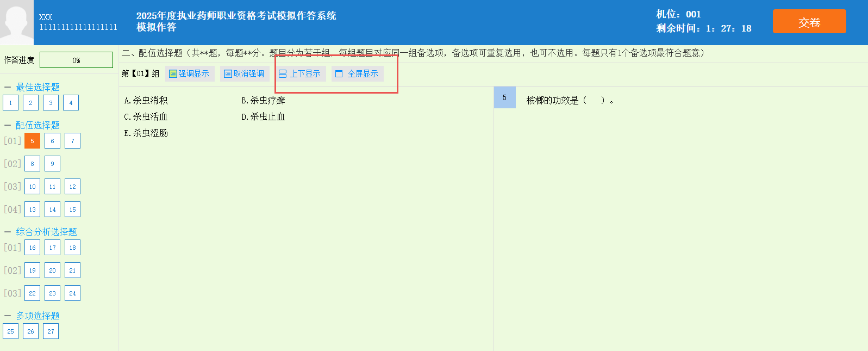The height and width of the screenshot is (351, 868).
Task: Click the 作答进度 progress bar
Action: click(x=76, y=60)
